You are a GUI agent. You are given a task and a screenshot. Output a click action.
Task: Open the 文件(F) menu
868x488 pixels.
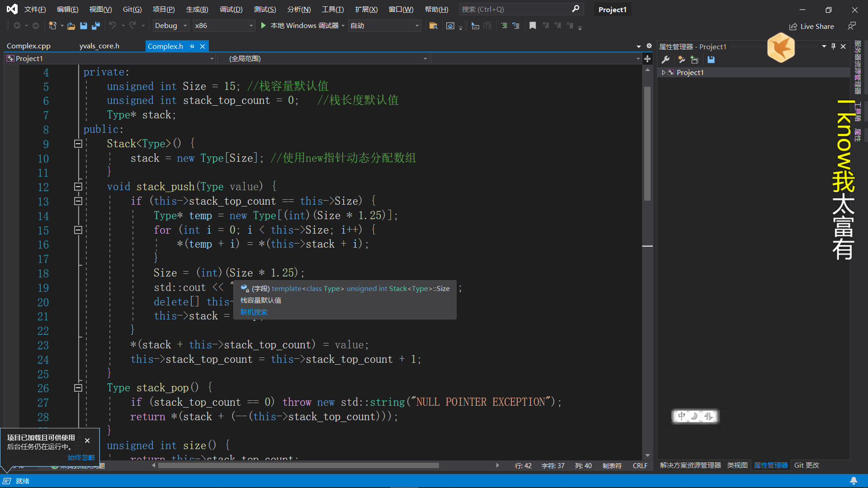click(x=35, y=9)
